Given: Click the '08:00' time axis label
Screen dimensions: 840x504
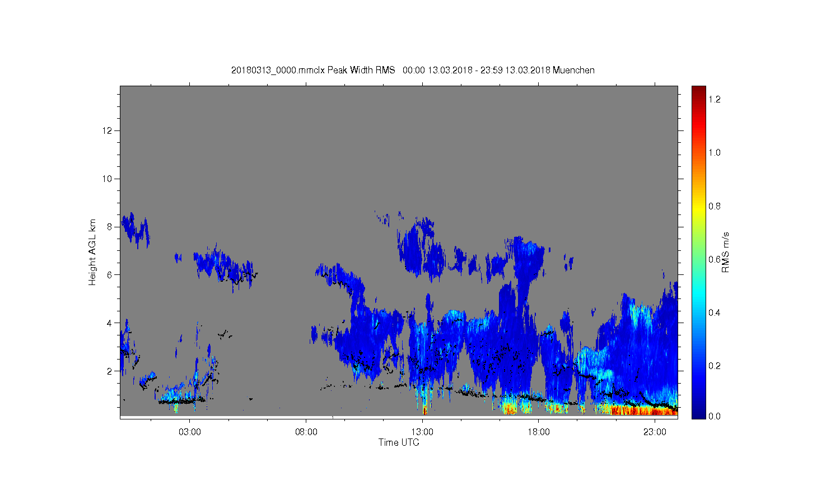Looking at the screenshot, I should [x=306, y=432].
